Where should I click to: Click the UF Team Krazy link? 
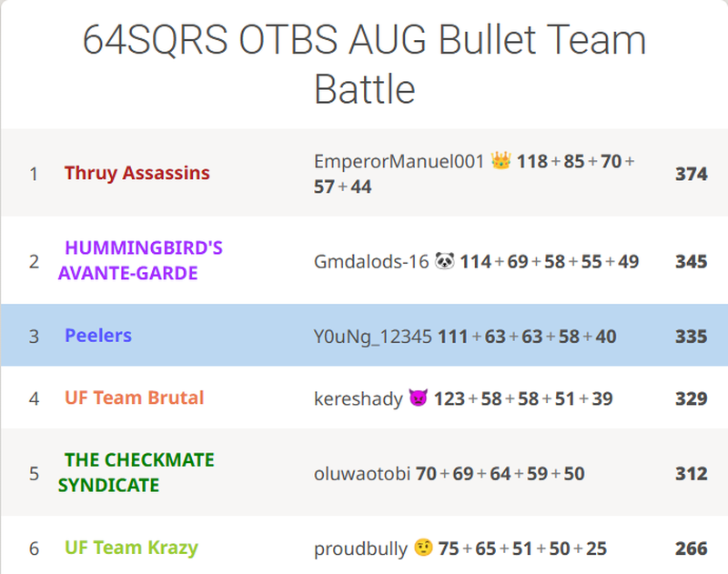point(131,548)
